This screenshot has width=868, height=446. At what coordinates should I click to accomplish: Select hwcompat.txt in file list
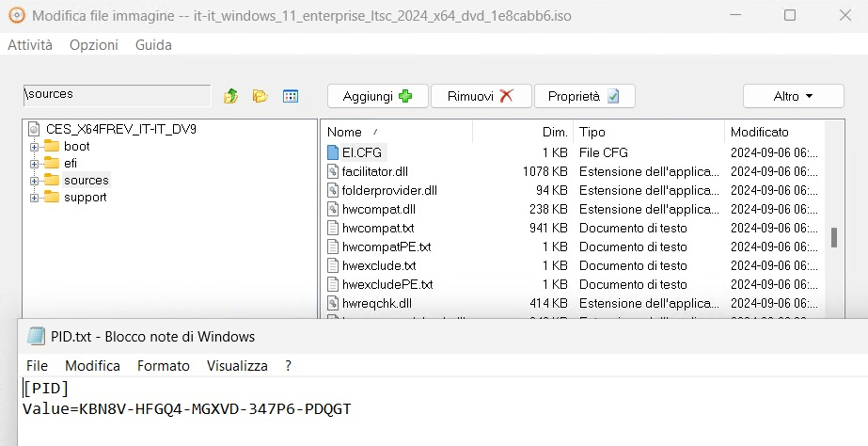click(x=377, y=229)
